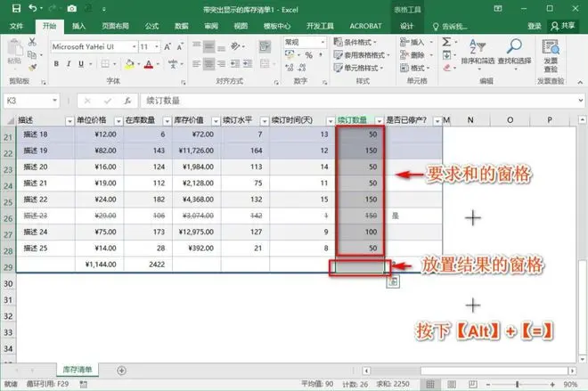
Task: Open the Clear eraser tool
Action: point(446,68)
